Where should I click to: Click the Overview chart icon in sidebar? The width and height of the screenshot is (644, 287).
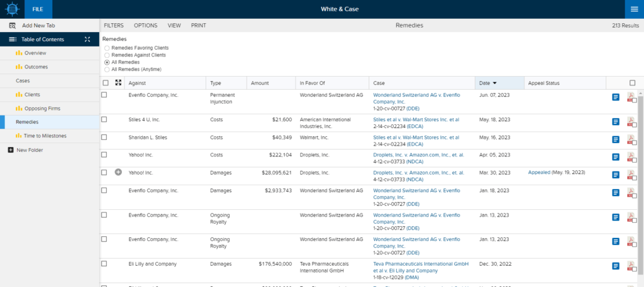point(19,53)
